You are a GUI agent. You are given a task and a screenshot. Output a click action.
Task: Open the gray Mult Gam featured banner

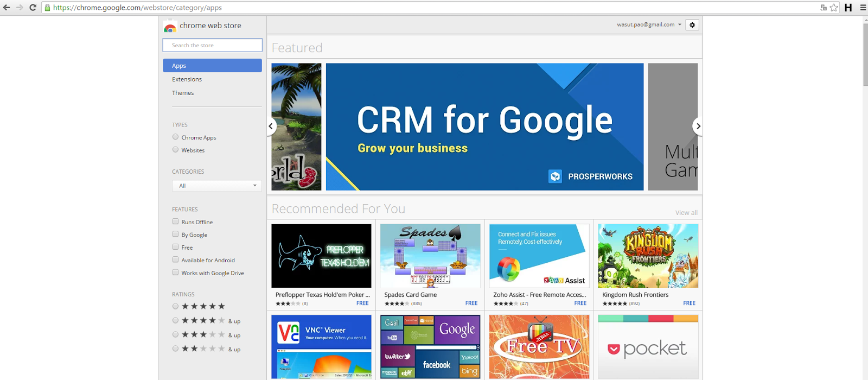[x=673, y=126]
